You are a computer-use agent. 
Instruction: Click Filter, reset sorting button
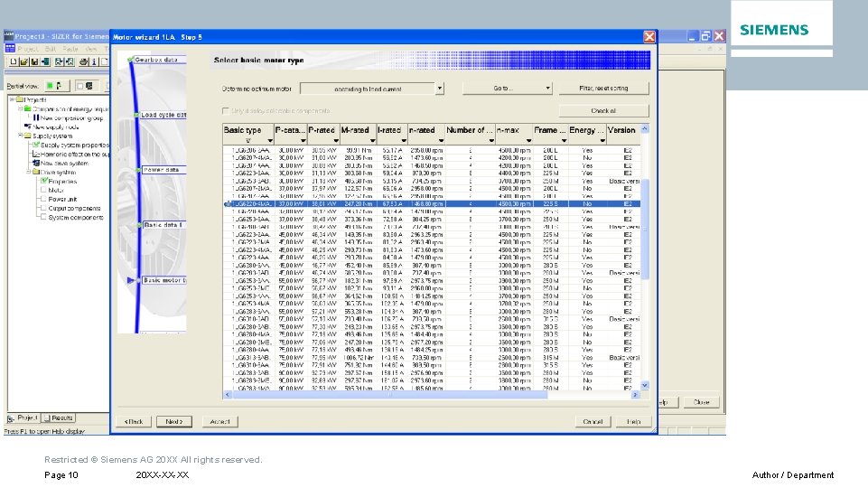(x=603, y=88)
